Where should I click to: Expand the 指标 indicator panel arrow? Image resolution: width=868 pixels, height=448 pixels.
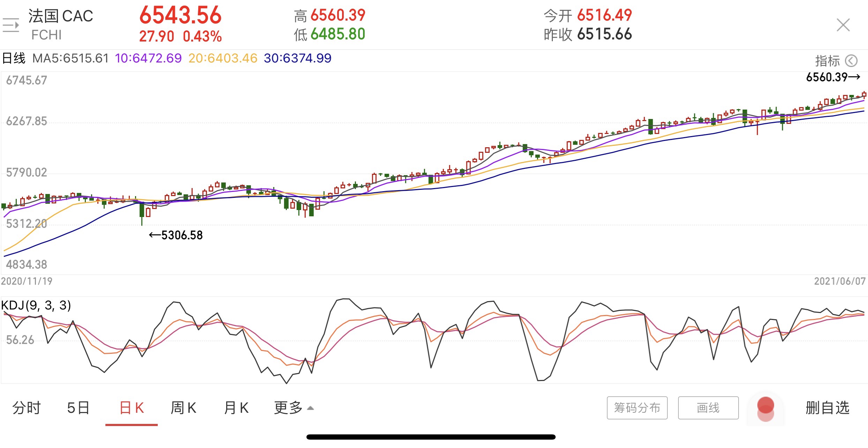pyautogui.click(x=851, y=61)
